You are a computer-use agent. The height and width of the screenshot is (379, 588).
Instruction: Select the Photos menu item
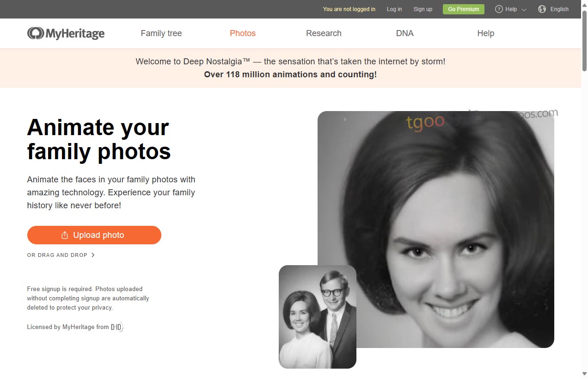tap(243, 33)
